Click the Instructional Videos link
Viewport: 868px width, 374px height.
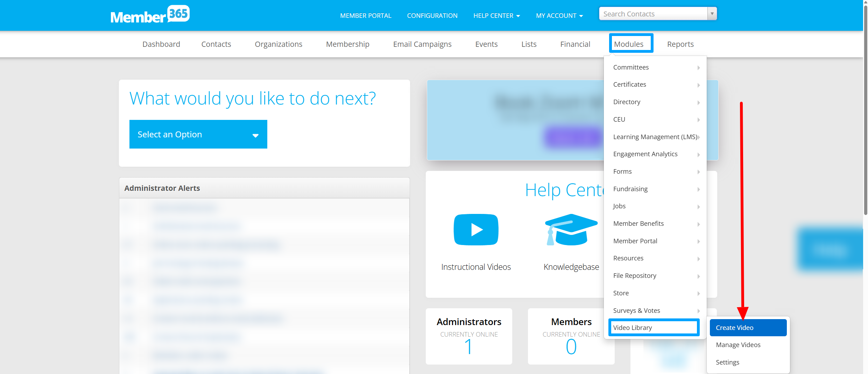tap(476, 267)
